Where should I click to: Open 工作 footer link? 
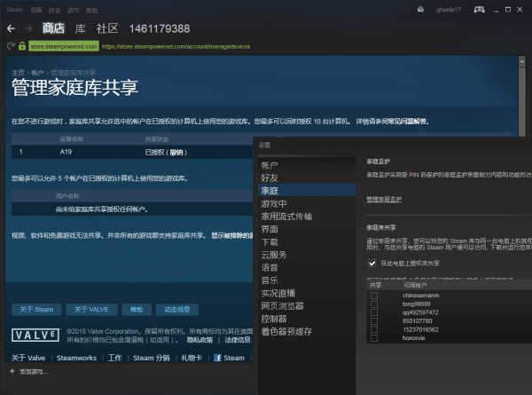[114, 358]
